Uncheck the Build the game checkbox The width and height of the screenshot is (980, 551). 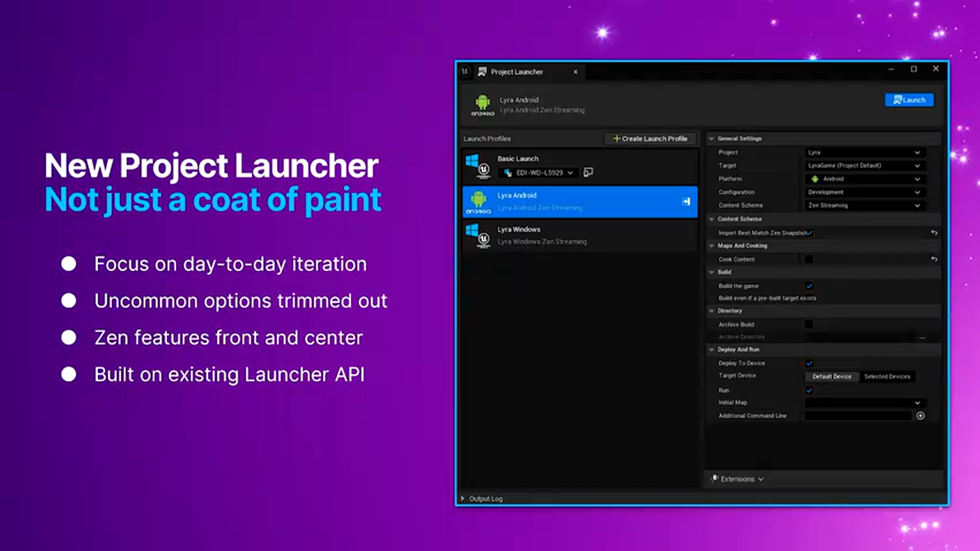(x=808, y=285)
